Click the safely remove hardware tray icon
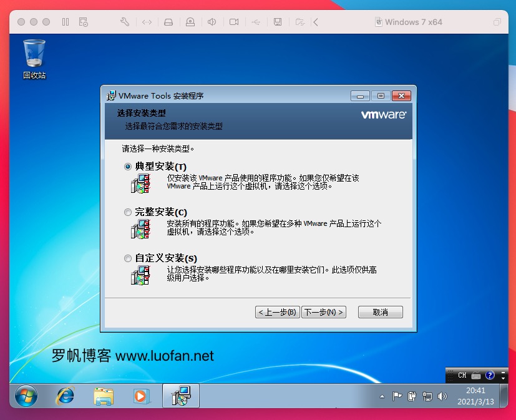The image size is (516, 420). (412, 396)
